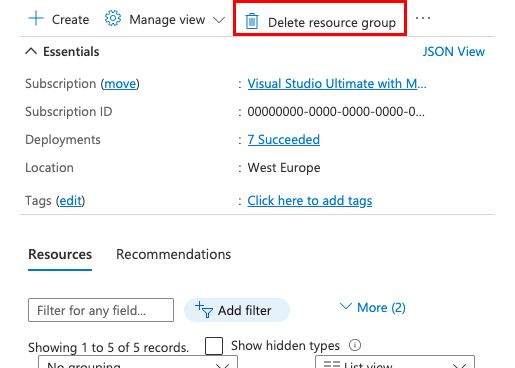
Task: Expand the Manage view dropdown arrow
Action: 219,20
